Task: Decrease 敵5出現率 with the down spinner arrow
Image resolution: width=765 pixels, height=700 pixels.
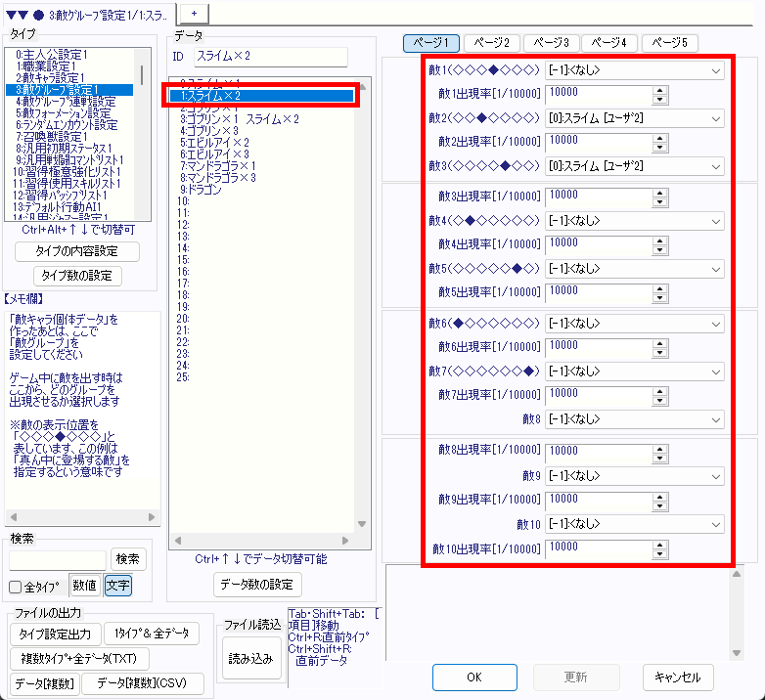Action: tap(660, 295)
